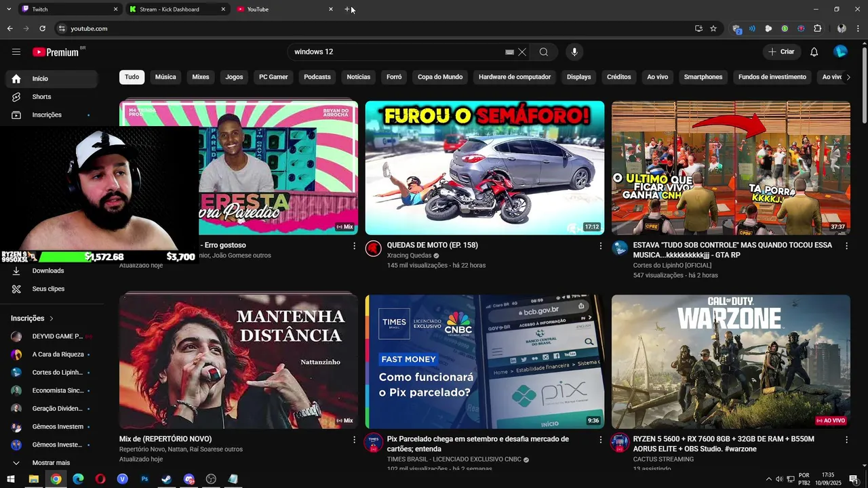
Task: Select the Jogos filter chip
Action: (x=234, y=77)
